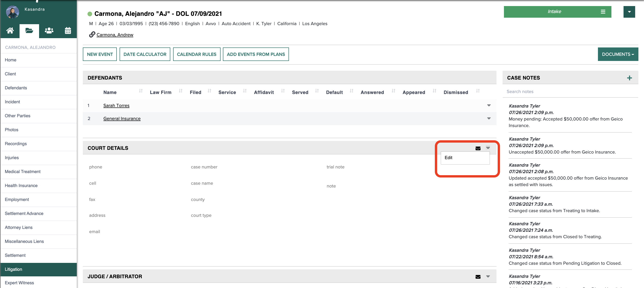Open the Carmona, Andrew linked case
This screenshot has width=644, height=288.
(115, 34)
